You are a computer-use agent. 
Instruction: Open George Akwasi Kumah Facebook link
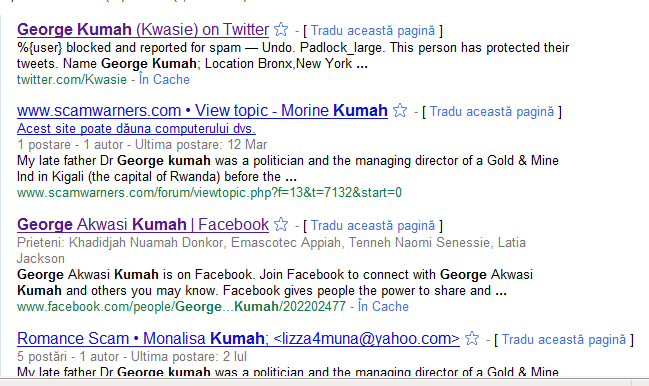click(x=143, y=224)
